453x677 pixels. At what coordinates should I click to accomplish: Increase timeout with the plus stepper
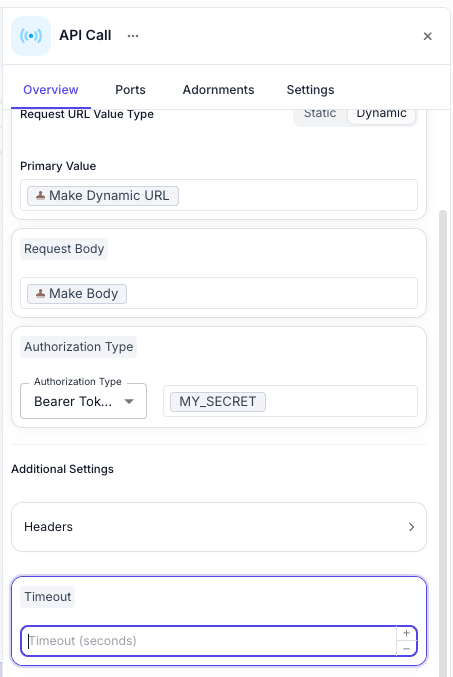point(406,633)
